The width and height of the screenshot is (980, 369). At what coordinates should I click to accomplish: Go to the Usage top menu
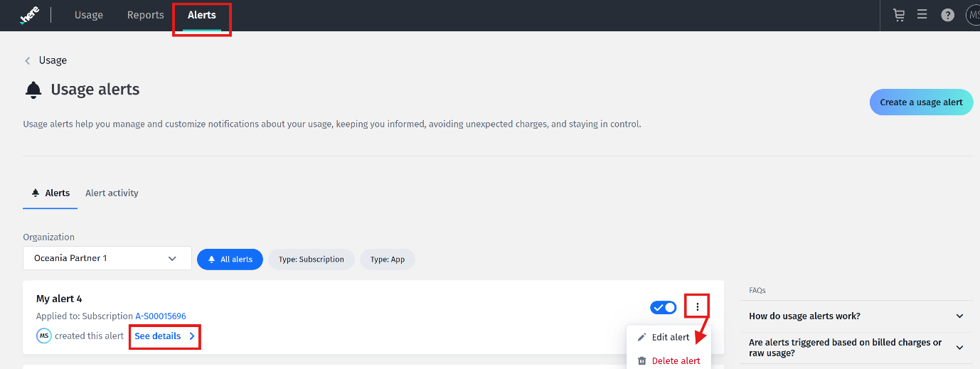click(x=89, y=15)
